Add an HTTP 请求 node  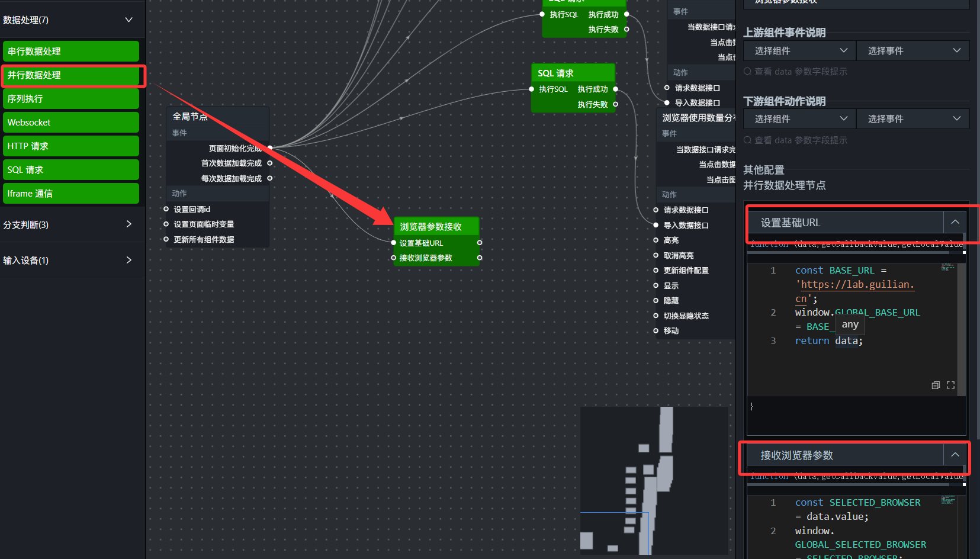point(71,146)
